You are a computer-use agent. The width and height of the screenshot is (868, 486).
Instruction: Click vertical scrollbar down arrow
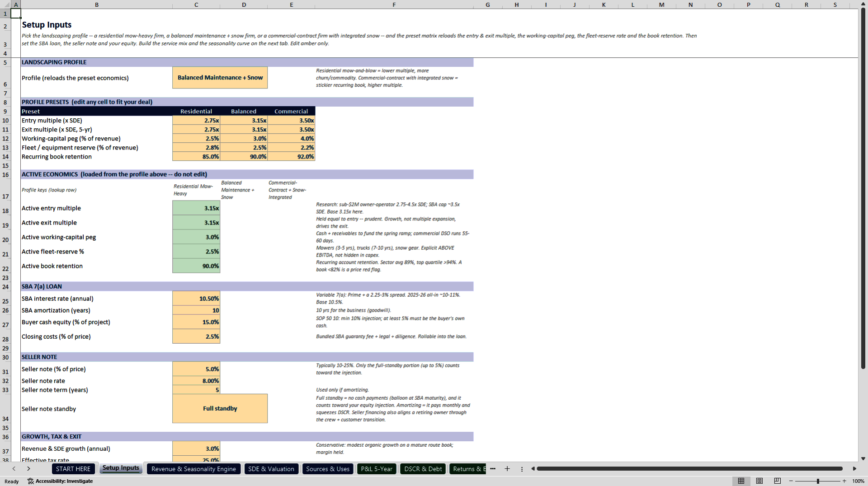[863, 458]
